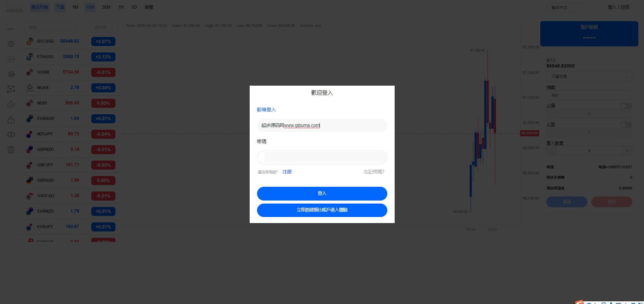Click 立即創建類比帳戶進入體驗 demo account button
Viewport: 644px width, 304px height.
click(322, 210)
